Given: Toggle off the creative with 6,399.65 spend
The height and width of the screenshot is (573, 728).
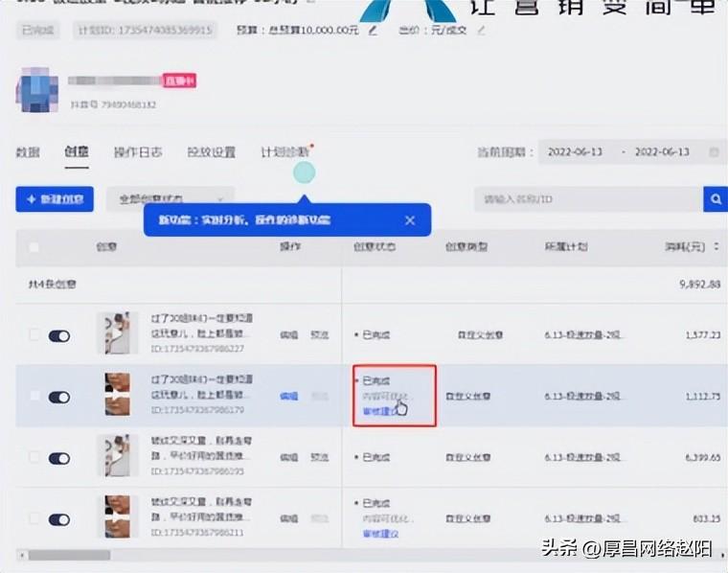Looking at the screenshot, I should (59, 458).
